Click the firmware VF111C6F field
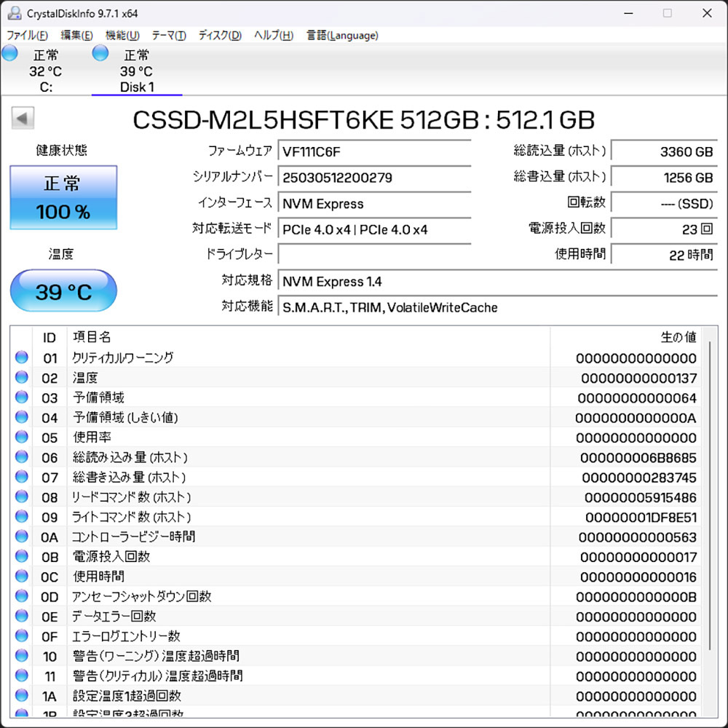The image size is (728, 728). pyautogui.click(x=374, y=151)
